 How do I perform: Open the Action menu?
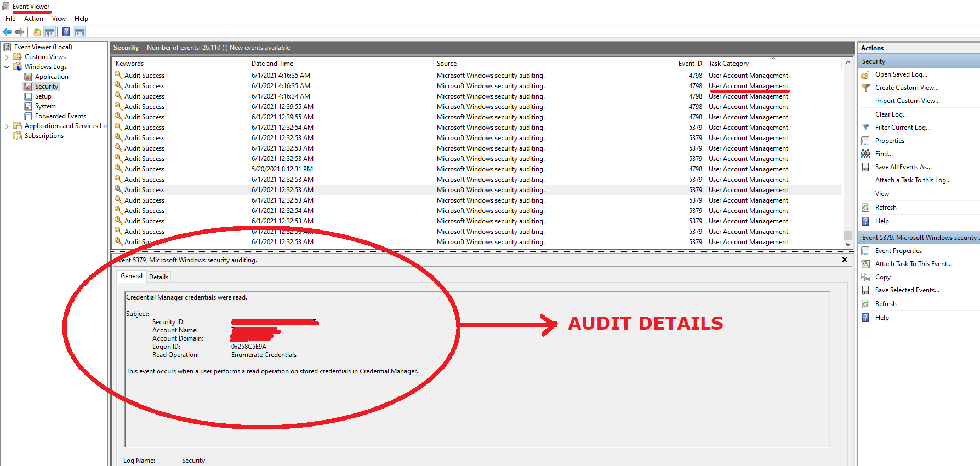point(33,19)
